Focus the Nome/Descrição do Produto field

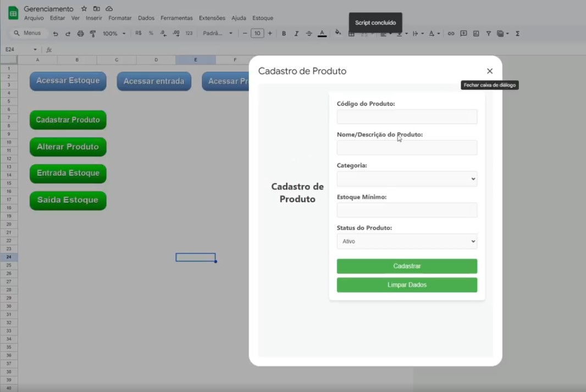pyautogui.click(x=407, y=148)
